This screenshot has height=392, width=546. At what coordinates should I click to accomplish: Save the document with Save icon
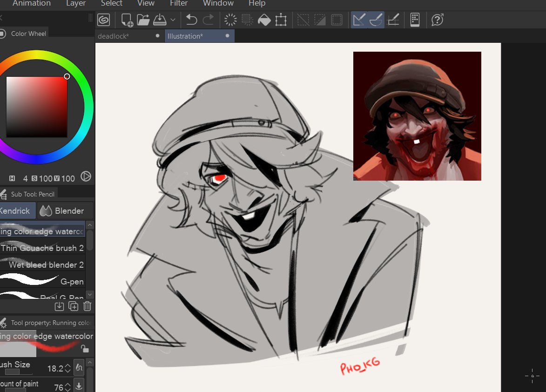160,20
